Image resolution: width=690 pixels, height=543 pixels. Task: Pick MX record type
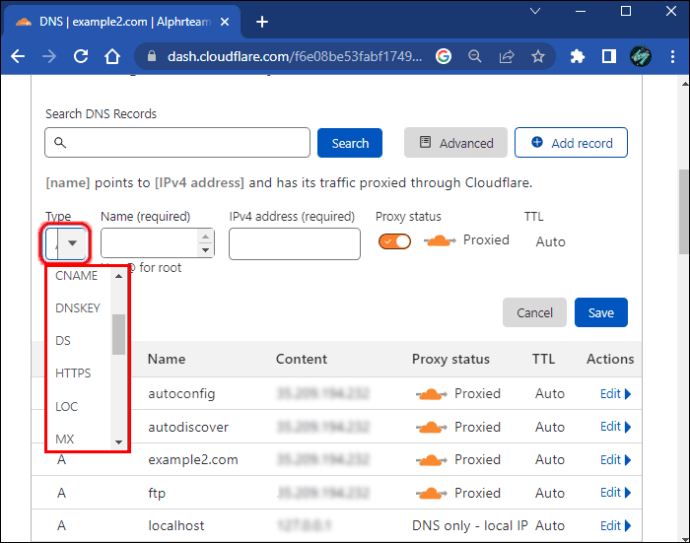[65, 439]
